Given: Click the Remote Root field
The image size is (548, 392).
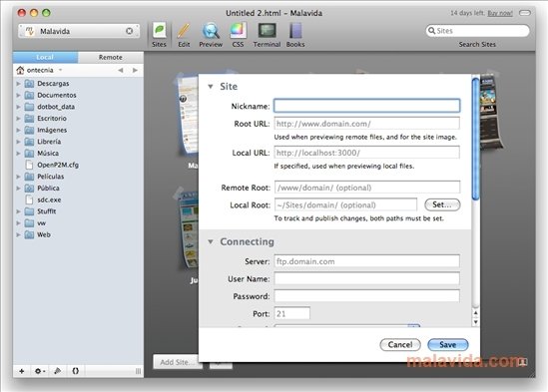Looking at the screenshot, I should tap(367, 188).
